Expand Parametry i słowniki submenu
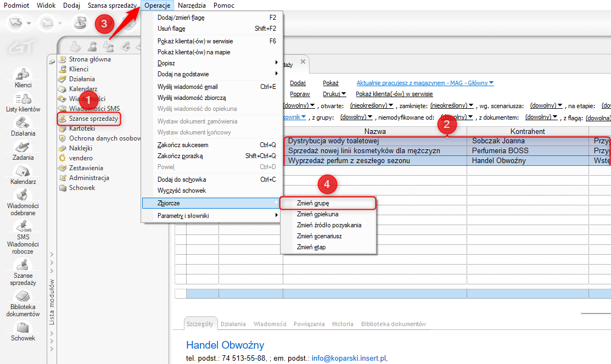 [211, 216]
